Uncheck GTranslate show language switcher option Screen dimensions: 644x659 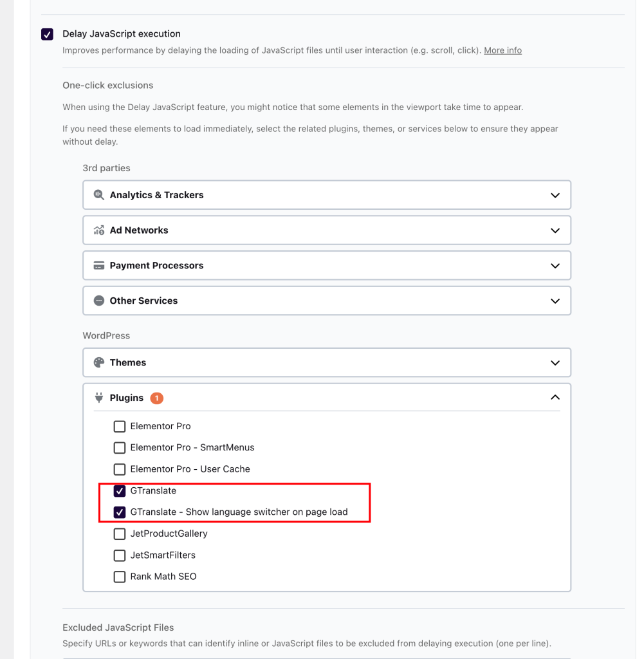click(x=119, y=512)
